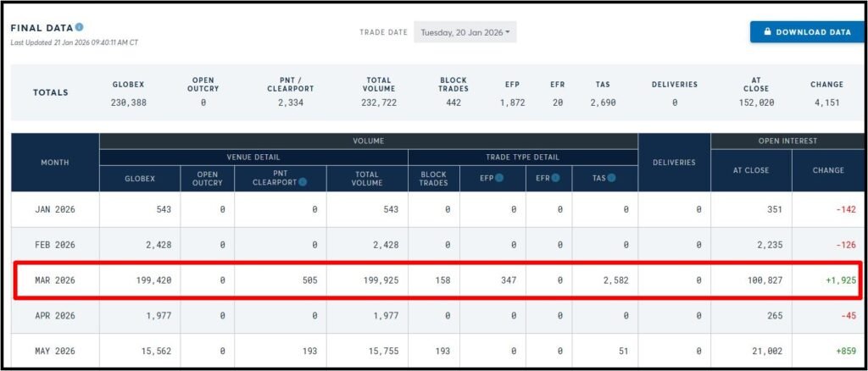Viewport: 868px width, 371px height.
Task: Click the PNT Clearport column info icon
Action: [303, 180]
